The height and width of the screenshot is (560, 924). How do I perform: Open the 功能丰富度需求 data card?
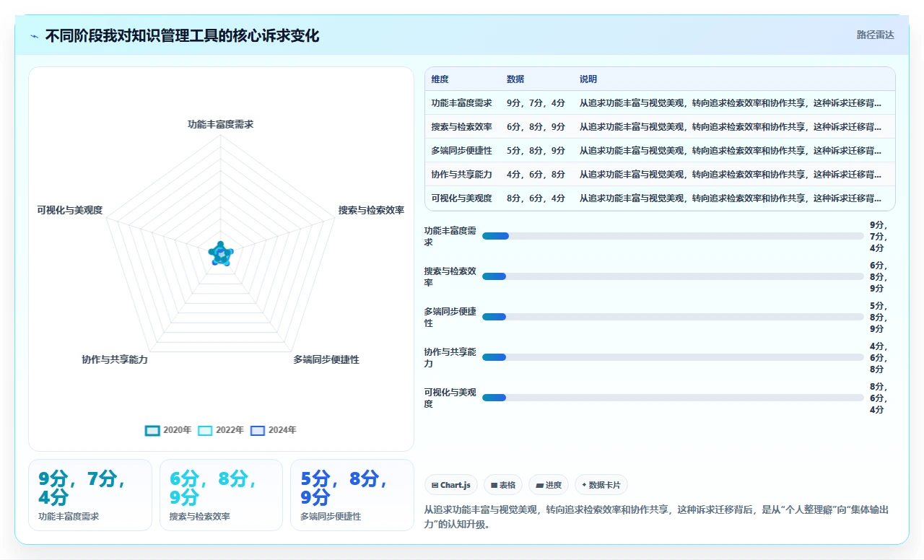point(90,495)
